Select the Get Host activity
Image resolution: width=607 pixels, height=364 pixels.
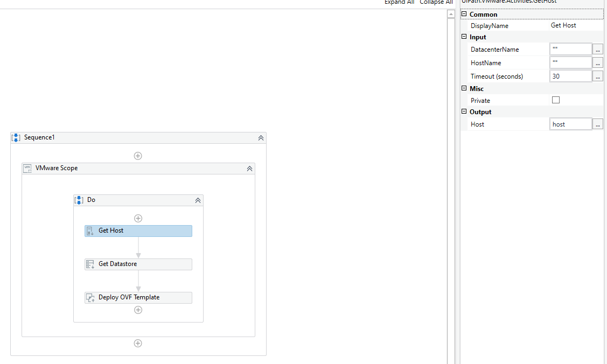(138, 231)
